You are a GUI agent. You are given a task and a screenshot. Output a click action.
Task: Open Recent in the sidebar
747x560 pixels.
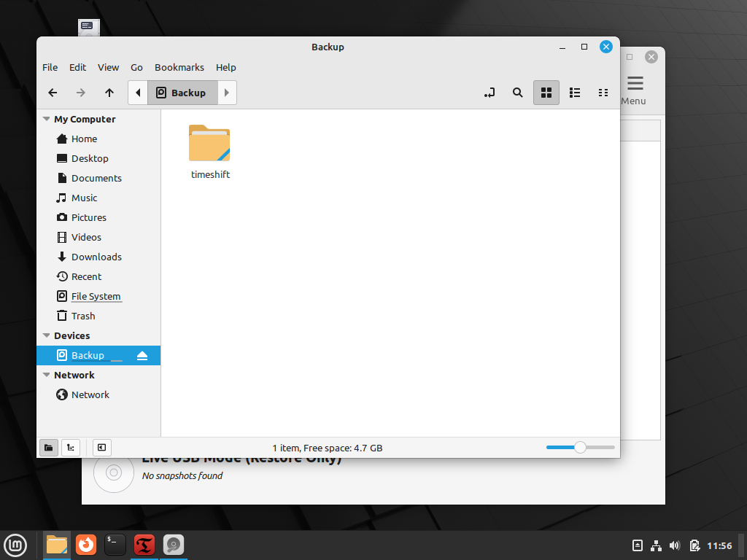click(x=98, y=276)
